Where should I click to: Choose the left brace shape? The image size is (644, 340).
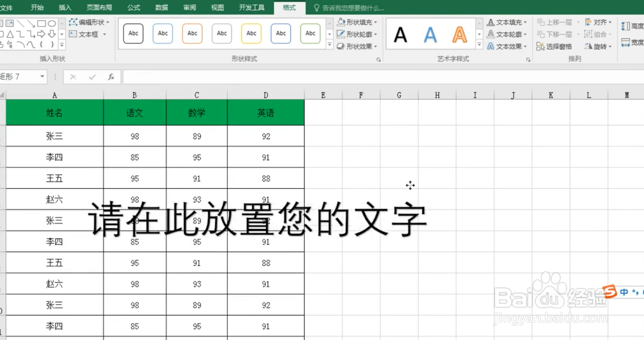tap(41, 44)
